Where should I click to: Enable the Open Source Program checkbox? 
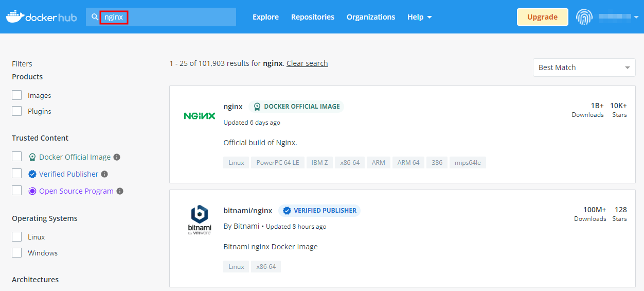click(17, 191)
